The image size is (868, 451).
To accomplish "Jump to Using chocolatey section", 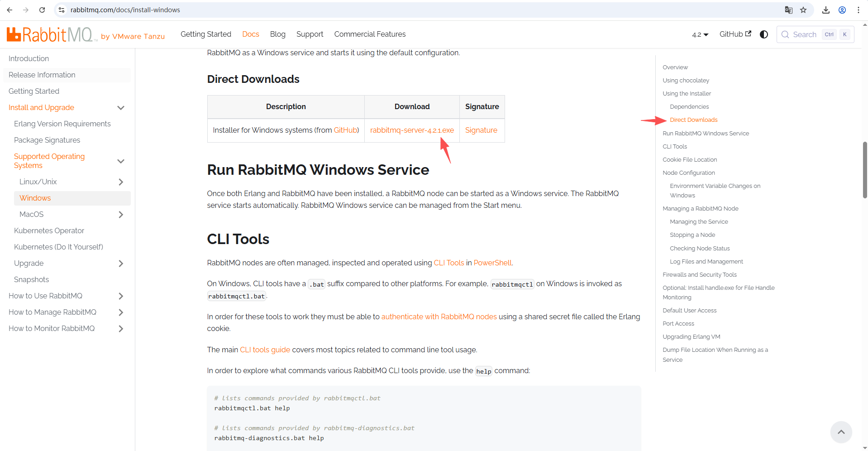I will point(686,81).
